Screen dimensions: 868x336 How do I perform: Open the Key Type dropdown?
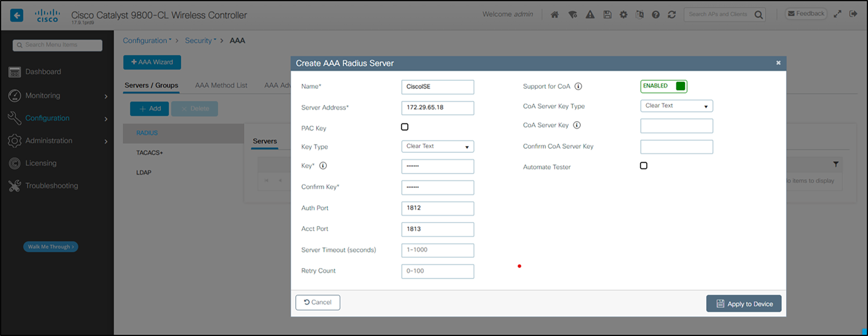pos(437,146)
